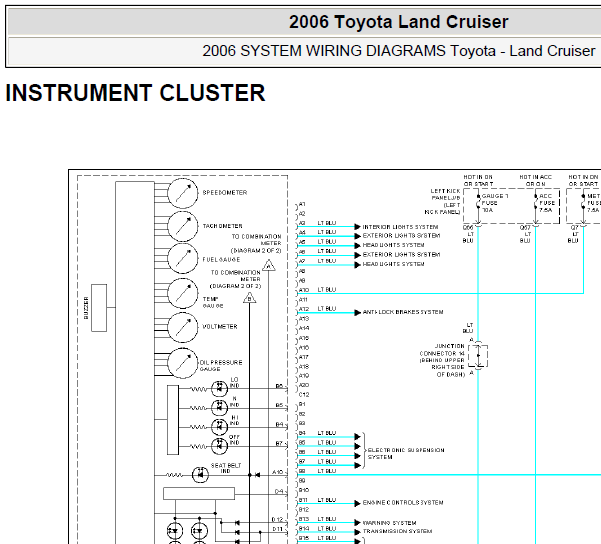
Task: Click the 'WARNING SYSTEM' label
Action: [x=389, y=523]
